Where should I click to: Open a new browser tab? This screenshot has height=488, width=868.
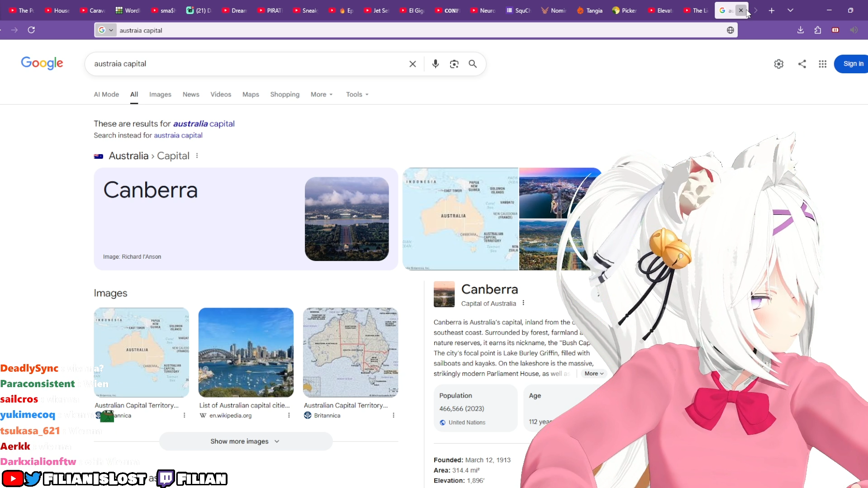[771, 10]
